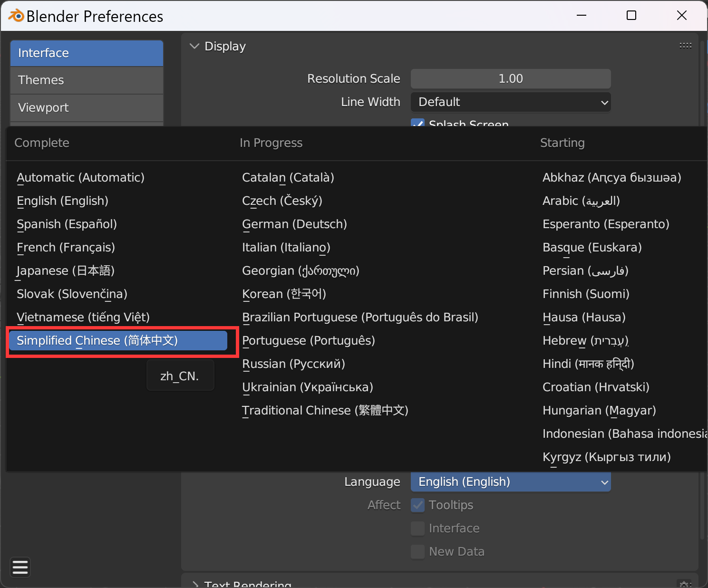The height and width of the screenshot is (588, 708).
Task: Click the Display panel drag grip dots
Action: tap(685, 46)
